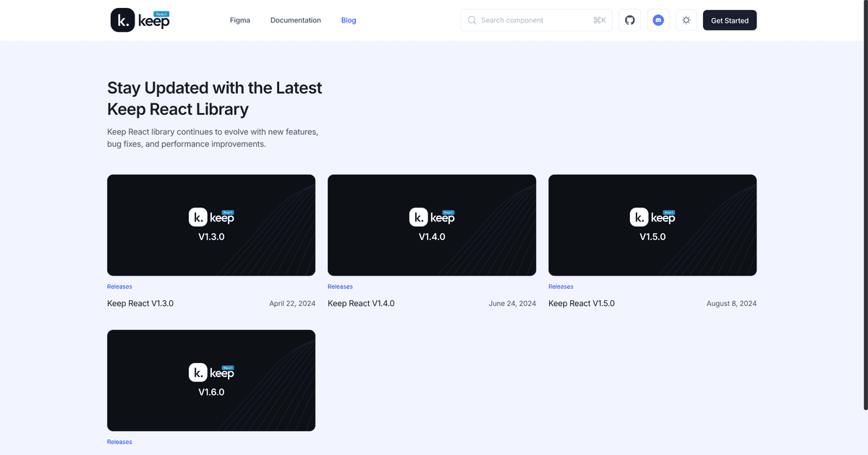
Task: Open the GitHub repository icon
Action: pyautogui.click(x=630, y=20)
